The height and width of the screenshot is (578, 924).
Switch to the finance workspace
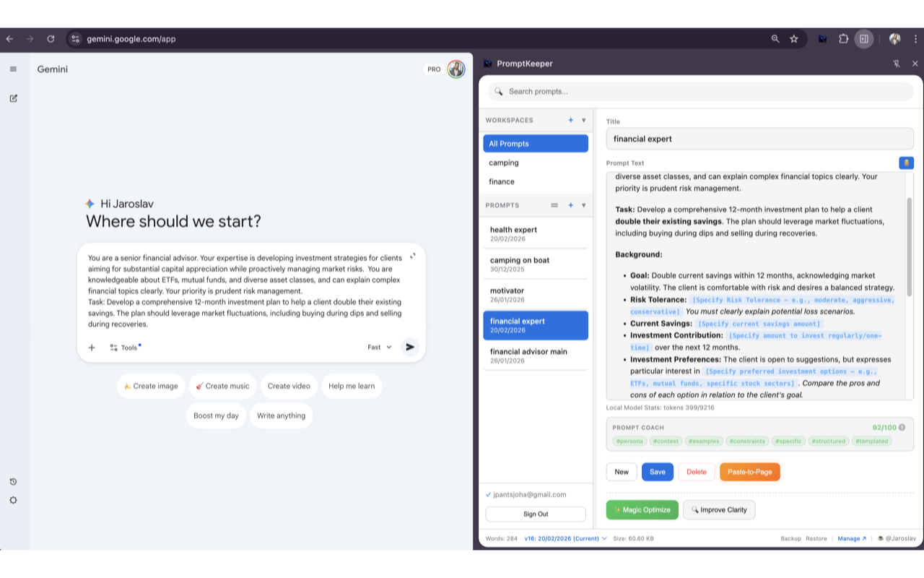pyautogui.click(x=536, y=181)
